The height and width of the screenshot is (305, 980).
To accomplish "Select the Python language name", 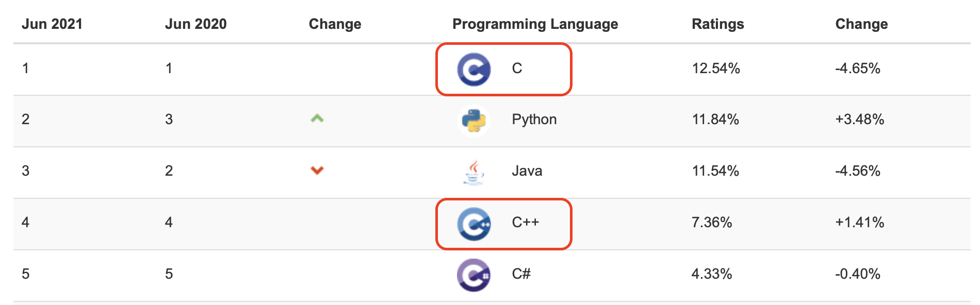I will [534, 120].
